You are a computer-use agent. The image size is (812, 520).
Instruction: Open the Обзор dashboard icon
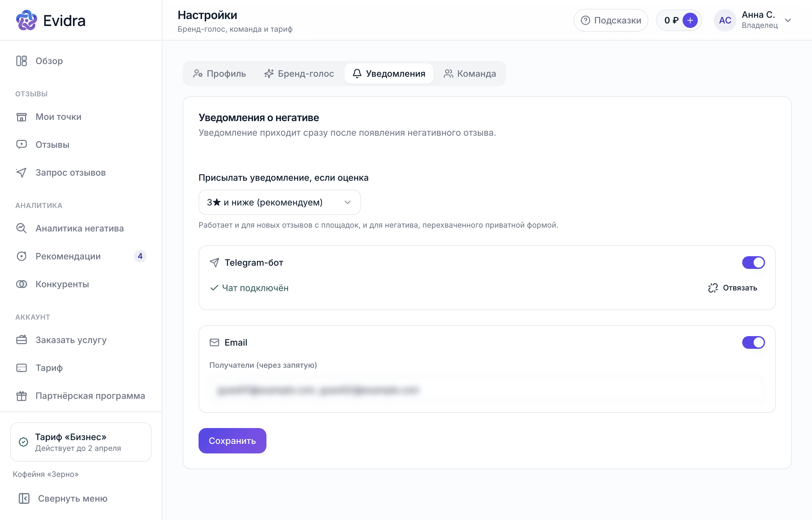pyautogui.click(x=22, y=61)
